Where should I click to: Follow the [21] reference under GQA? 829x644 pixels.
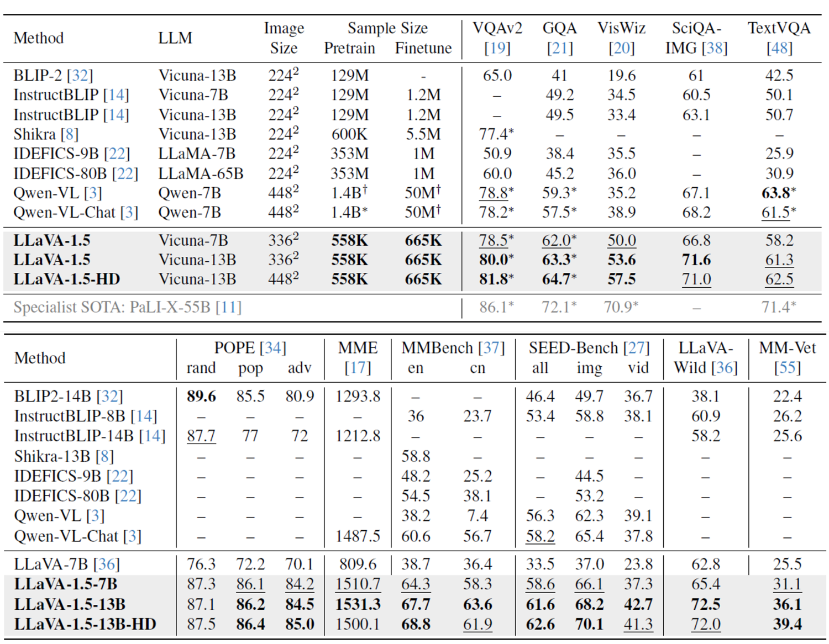tap(560, 49)
